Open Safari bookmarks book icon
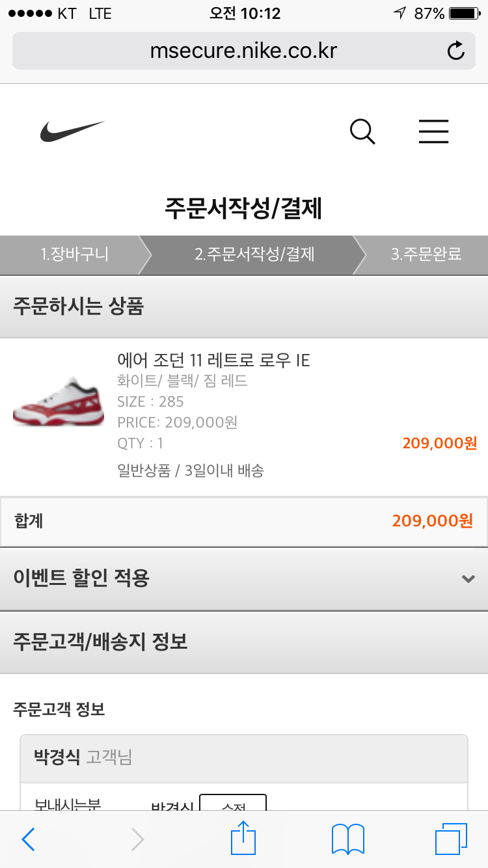 click(x=348, y=839)
